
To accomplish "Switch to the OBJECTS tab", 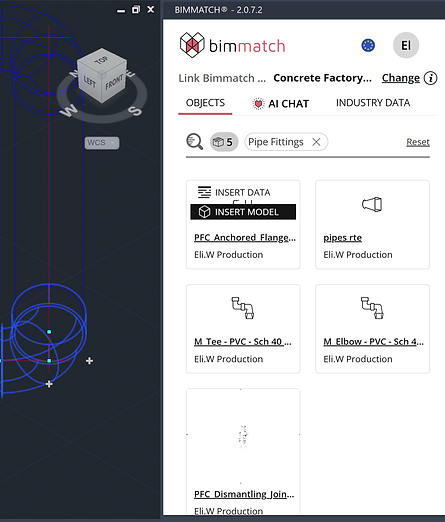I will pos(205,103).
